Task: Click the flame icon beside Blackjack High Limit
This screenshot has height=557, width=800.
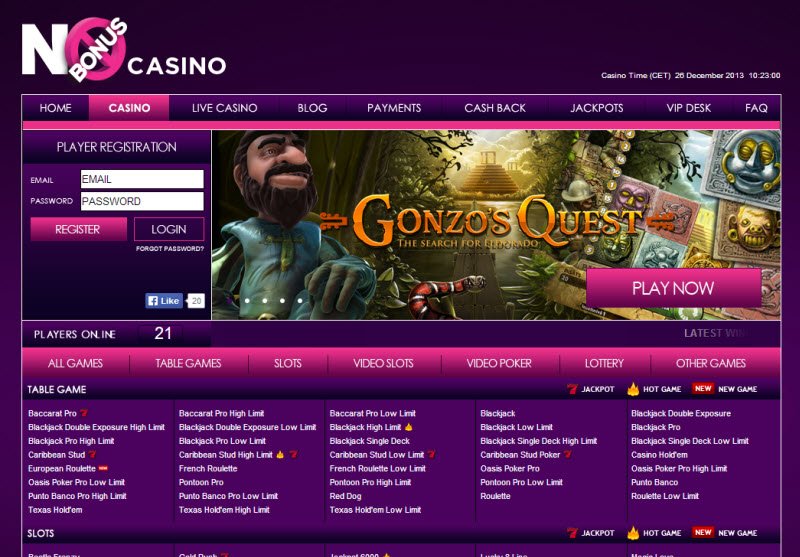Action: click(409, 427)
